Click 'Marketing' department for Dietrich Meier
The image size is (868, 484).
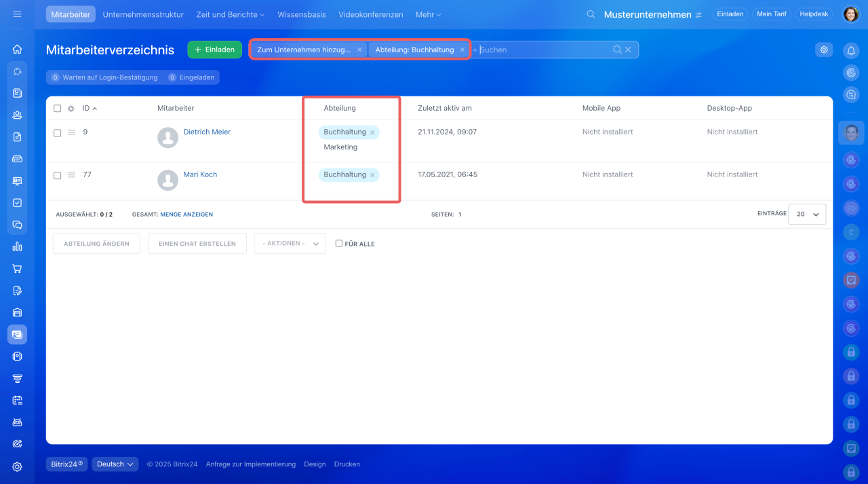pos(340,147)
